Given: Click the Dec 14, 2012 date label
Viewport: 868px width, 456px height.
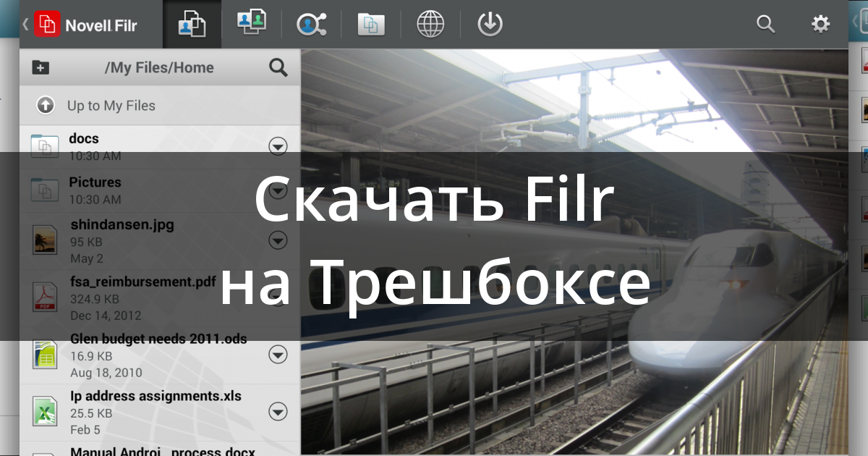Looking at the screenshot, I should tap(106, 316).
